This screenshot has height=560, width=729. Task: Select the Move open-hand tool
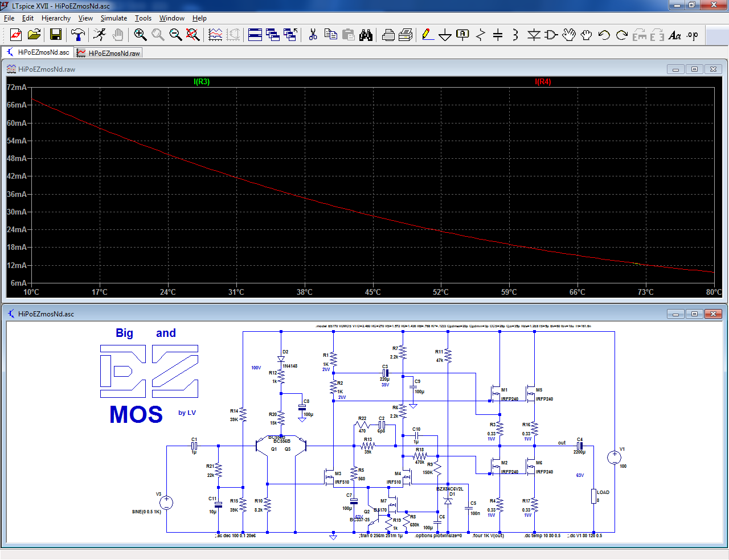click(569, 35)
